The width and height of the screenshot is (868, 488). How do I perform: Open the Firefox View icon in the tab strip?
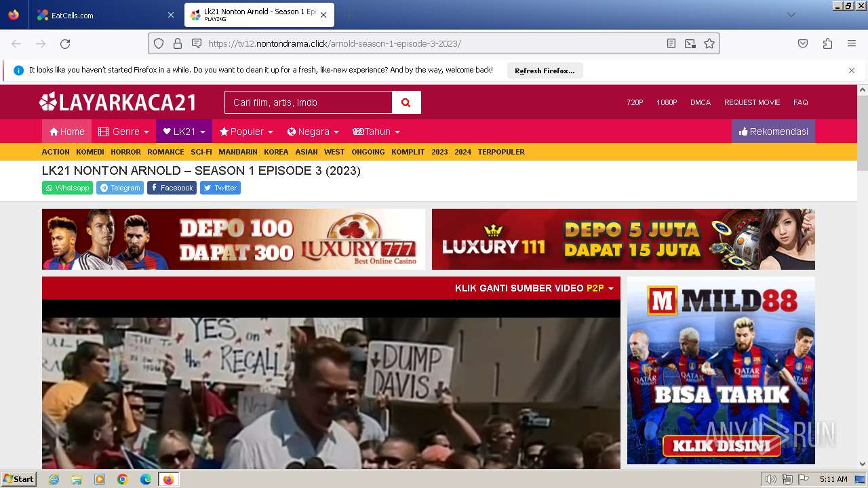(x=14, y=15)
